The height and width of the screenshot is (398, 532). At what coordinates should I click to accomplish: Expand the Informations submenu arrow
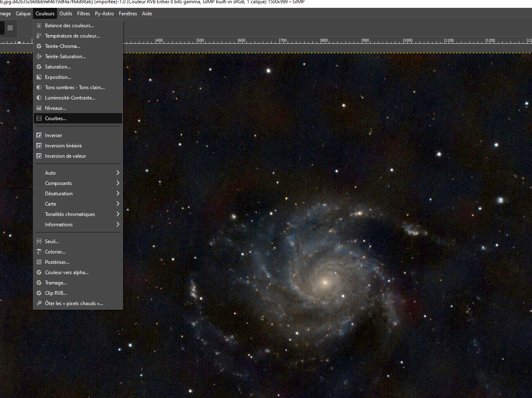(118, 225)
